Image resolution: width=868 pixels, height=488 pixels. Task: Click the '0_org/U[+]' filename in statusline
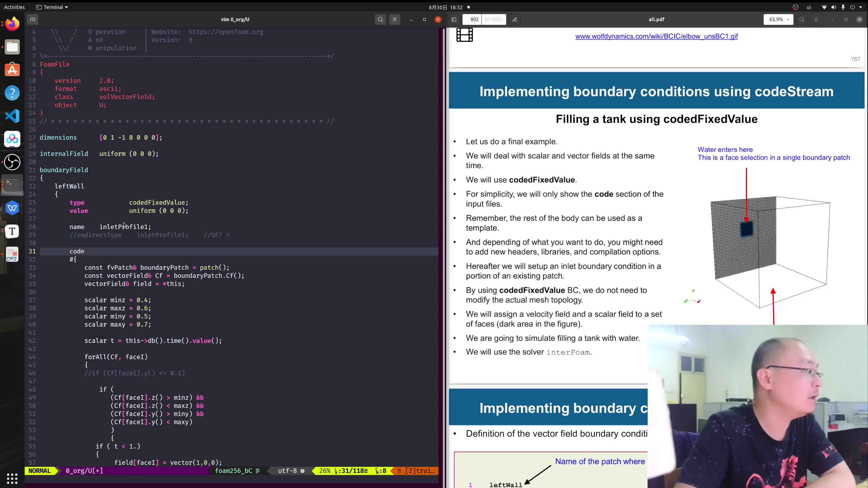pos(84,471)
